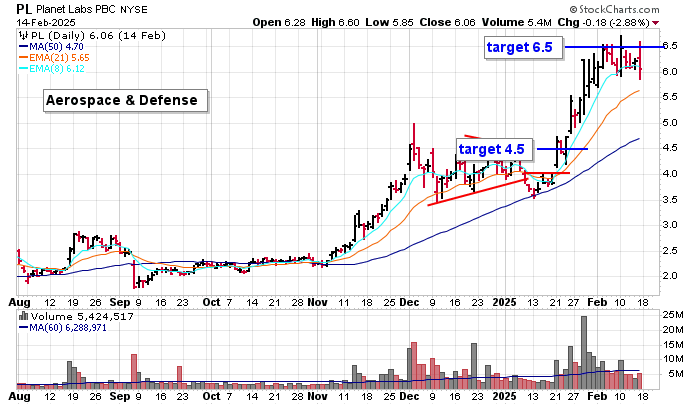
Task: Click the 6.5 price axis label
Action: 670,46
